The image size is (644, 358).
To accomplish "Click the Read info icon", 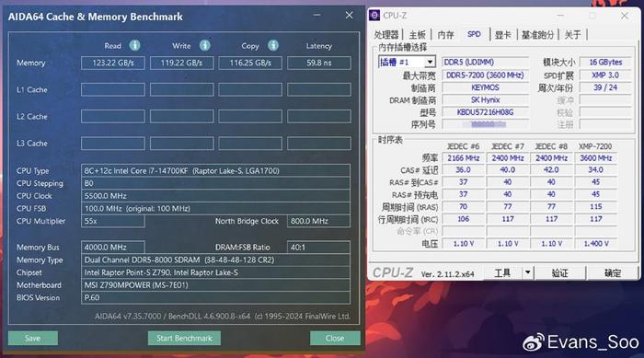I will [134, 45].
